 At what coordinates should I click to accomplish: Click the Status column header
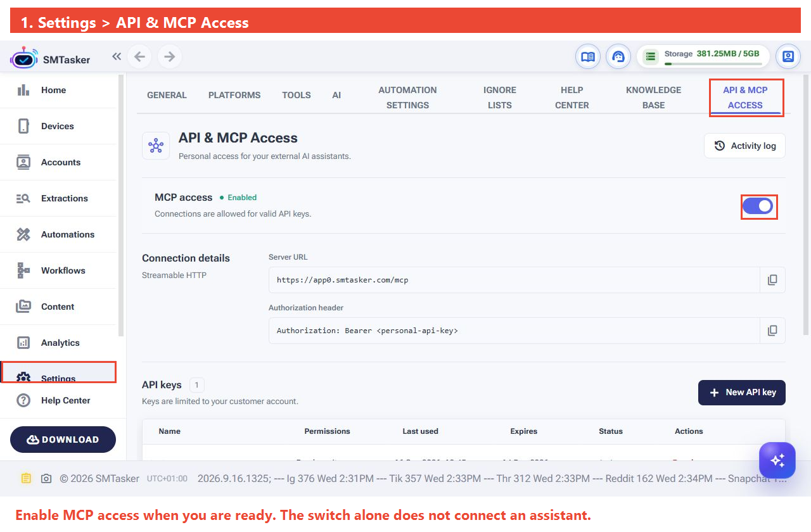(x=611, y=431)
